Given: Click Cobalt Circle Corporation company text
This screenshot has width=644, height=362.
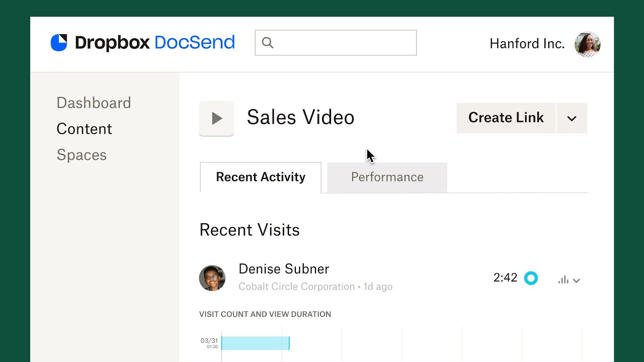Looking at the screenshot, I should click(297, 287).
